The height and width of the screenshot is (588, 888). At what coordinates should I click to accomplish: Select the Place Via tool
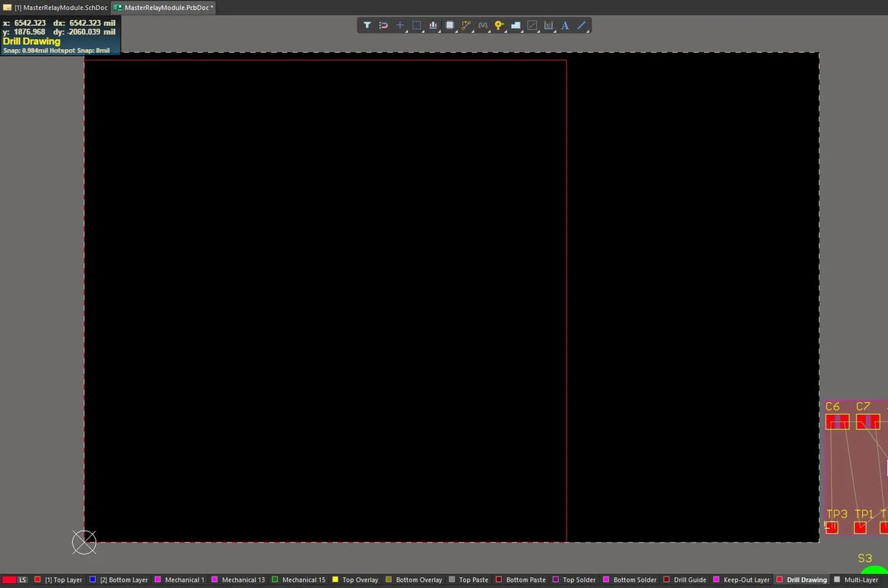[499, 25]
